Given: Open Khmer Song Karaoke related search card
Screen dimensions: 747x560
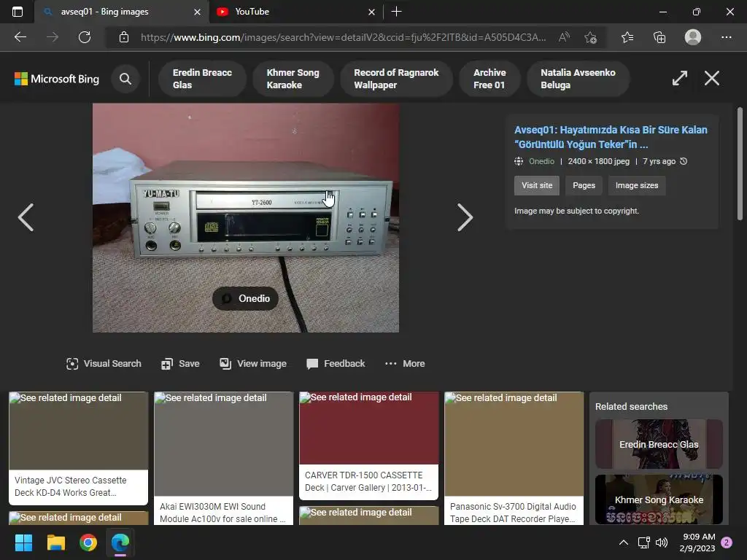Looking at the screenshot, I should click(x=659, y=499).
